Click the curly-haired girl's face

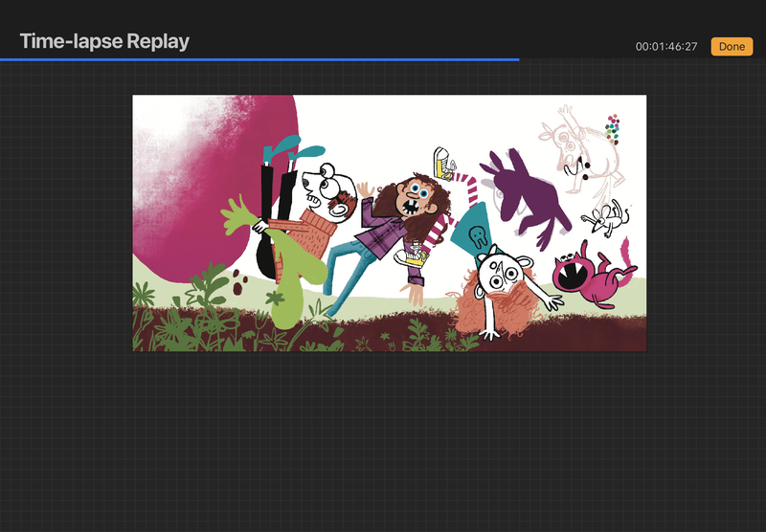pyautogui.click(x=416, y=200)
